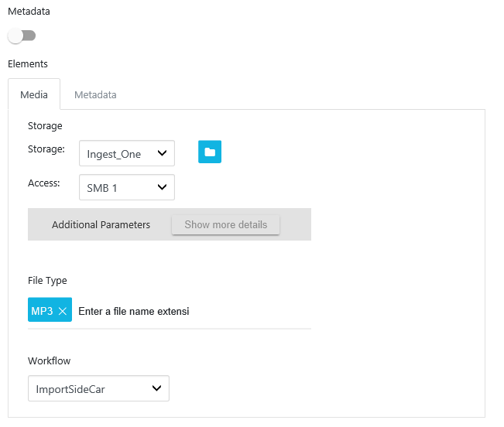Open the Storage dropdown showing Ingest_One
Screen dimensions: 504x427
point(126,154)
